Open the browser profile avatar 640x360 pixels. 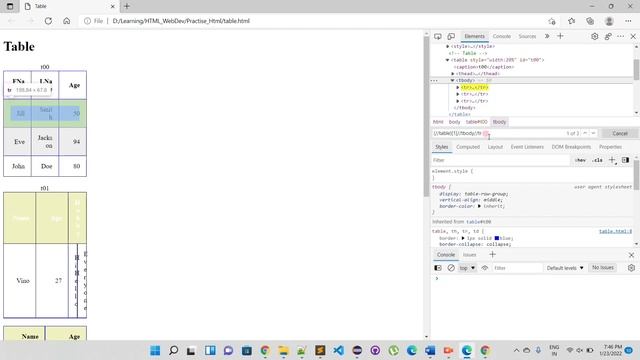pos(609,21)
